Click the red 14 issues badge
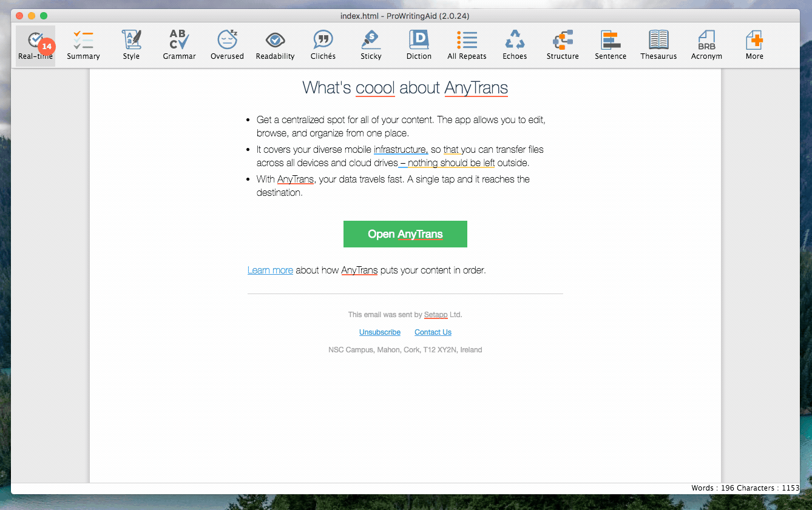Viewport: 812px width, 510px height. (x=47, y=46)
